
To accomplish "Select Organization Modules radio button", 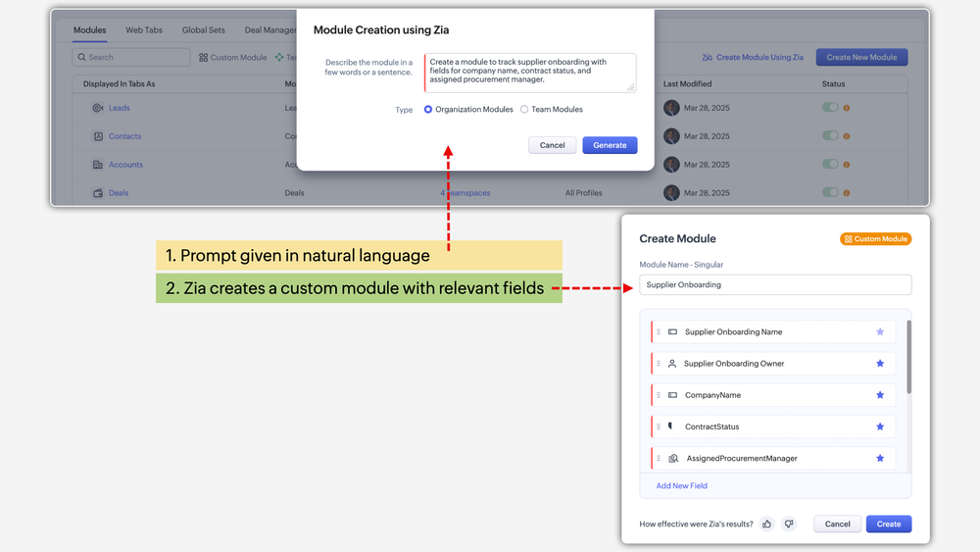I will (428, 110).
